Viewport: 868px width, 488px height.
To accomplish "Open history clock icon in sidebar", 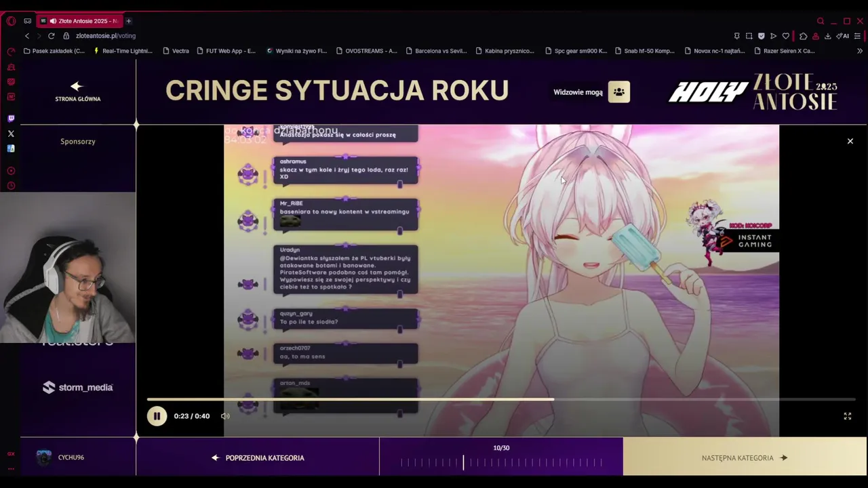I will pos(11,186).
